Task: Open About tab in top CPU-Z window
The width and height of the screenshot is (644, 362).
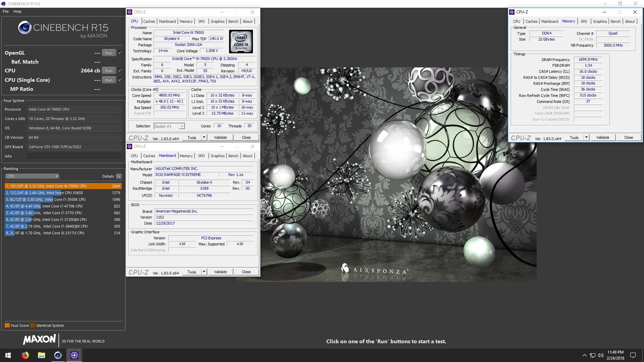Action: tap(248, 21)
